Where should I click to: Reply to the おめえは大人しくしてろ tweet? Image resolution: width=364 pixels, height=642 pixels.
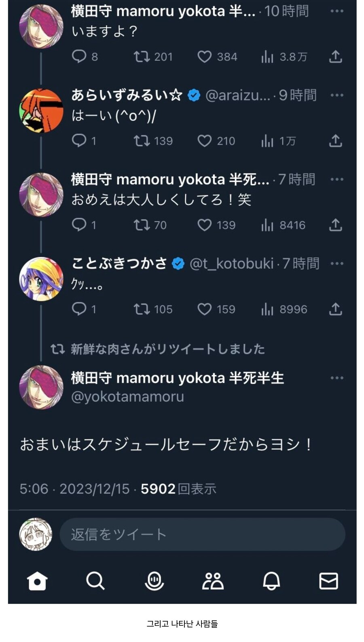(79, 225)
